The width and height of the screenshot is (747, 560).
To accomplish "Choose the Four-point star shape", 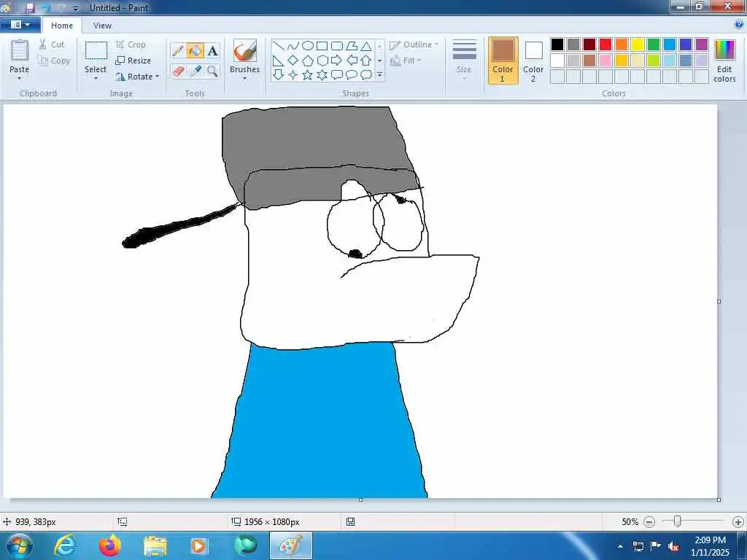I will [293, 75].
